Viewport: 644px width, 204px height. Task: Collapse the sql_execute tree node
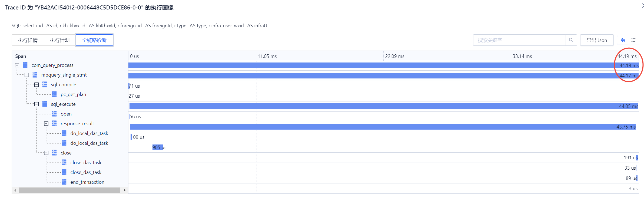(x=36, y=104)
